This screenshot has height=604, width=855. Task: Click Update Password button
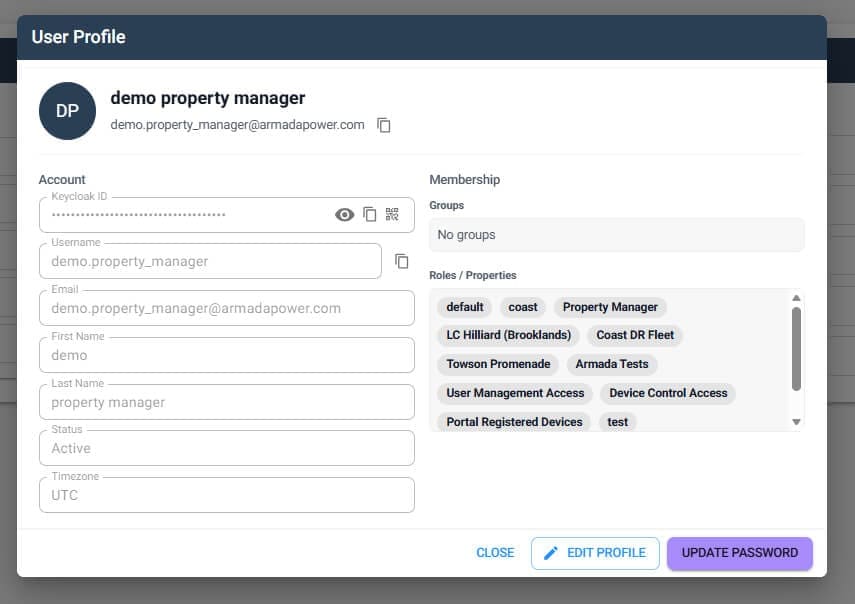pos(740,553)
